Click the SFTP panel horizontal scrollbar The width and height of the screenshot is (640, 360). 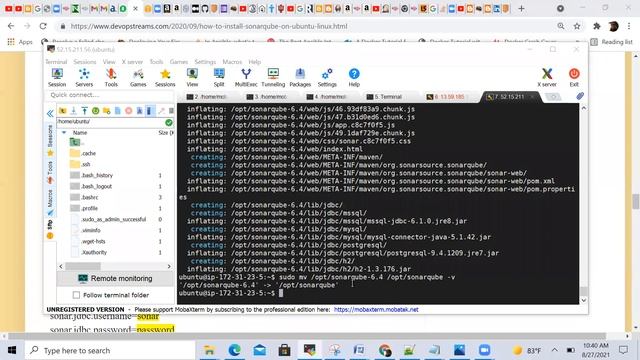pos(83,266)
